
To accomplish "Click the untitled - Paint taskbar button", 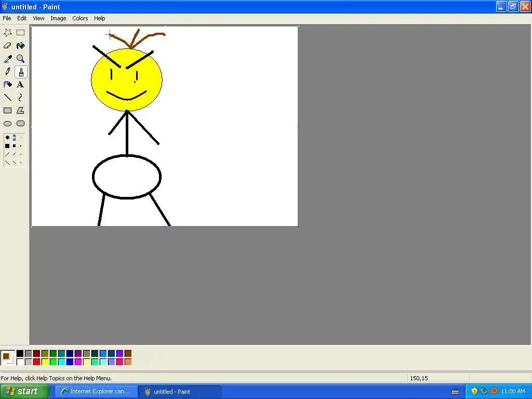I will coord(180,392).
